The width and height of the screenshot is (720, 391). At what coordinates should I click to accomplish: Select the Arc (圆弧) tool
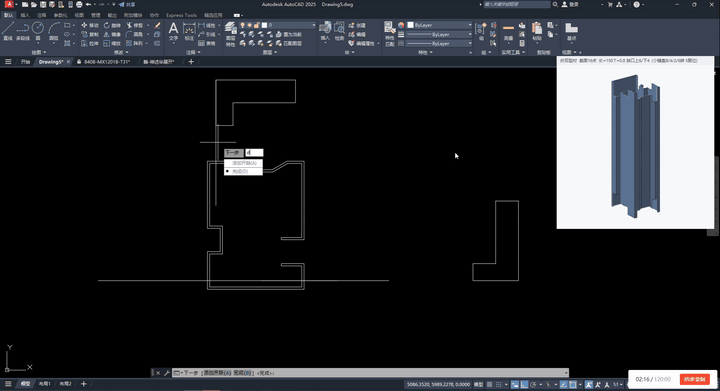(x=54, y=31)
